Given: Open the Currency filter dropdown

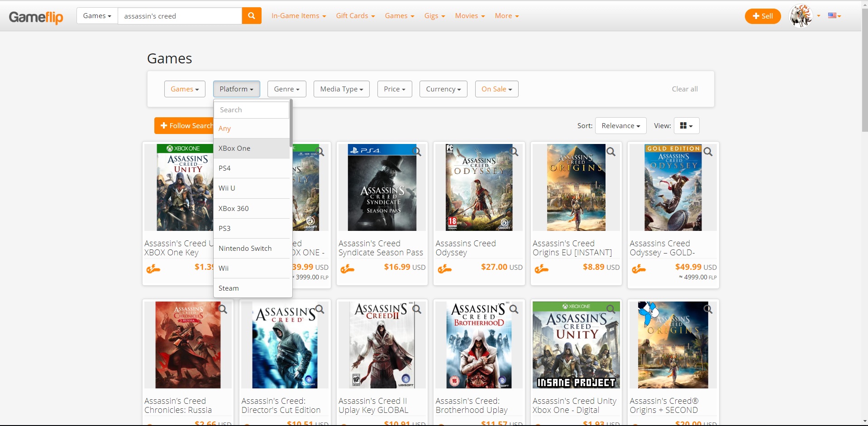Looking at the screenshot, I should coord(444,89).
